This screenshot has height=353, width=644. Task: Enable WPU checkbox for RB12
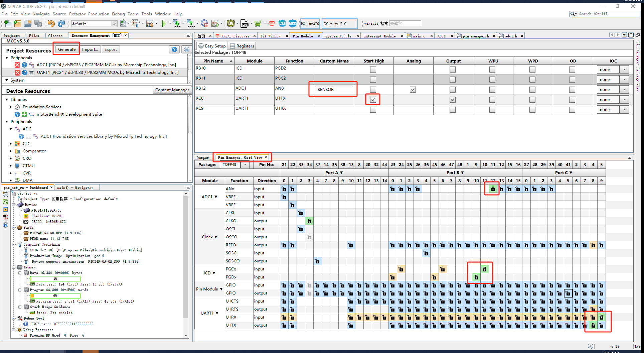click(492, 90)
